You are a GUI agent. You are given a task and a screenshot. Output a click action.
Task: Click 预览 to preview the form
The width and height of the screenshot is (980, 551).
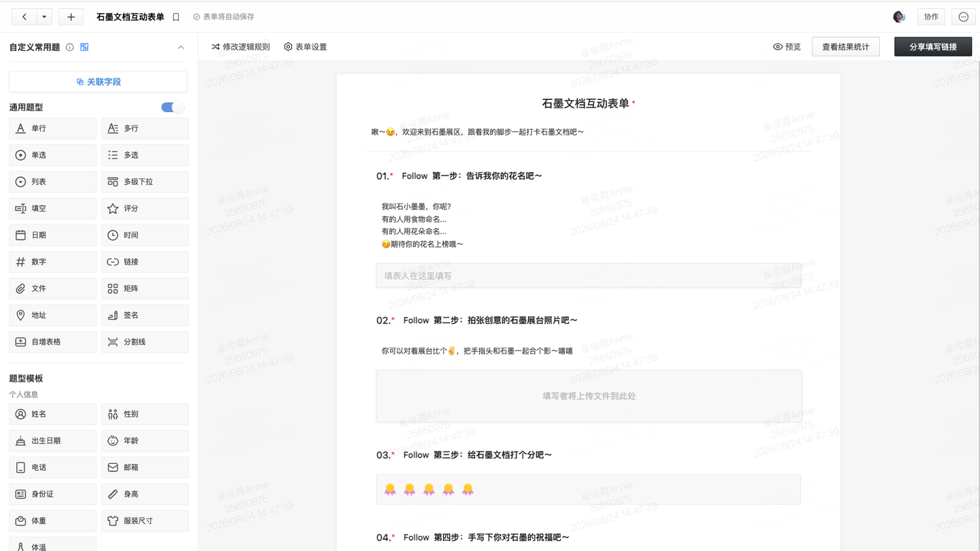787,47
